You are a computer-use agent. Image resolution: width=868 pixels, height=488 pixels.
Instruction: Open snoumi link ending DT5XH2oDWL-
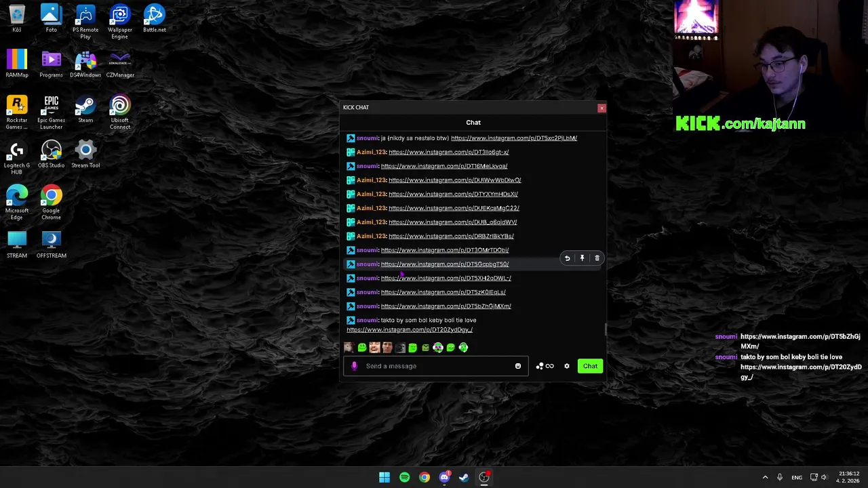[x=446, y=279]
